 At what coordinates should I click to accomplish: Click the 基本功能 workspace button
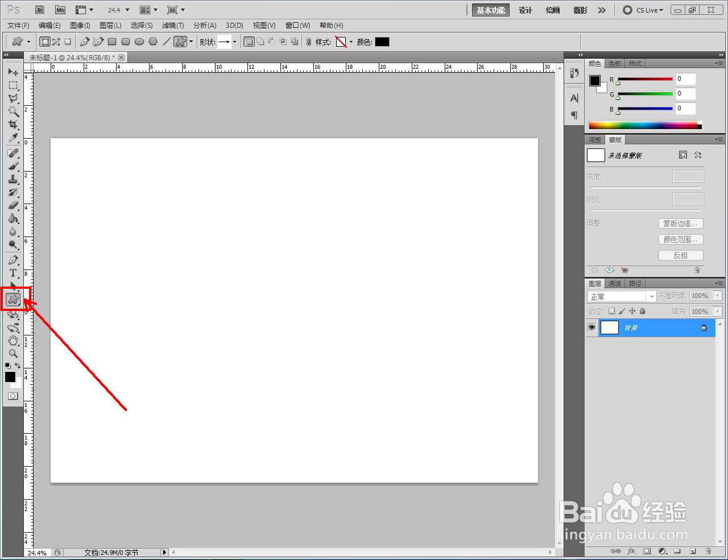tap(491, 10)
